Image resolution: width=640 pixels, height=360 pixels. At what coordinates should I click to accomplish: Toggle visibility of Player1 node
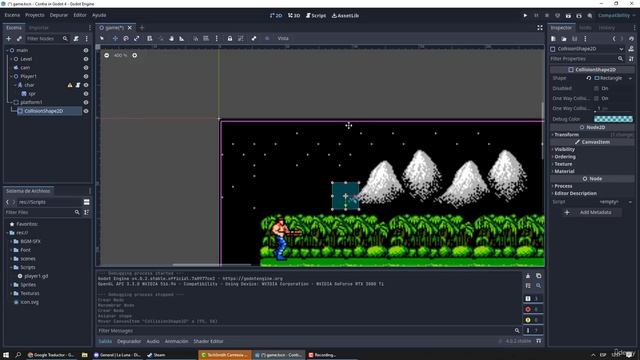tap(86, 76)
